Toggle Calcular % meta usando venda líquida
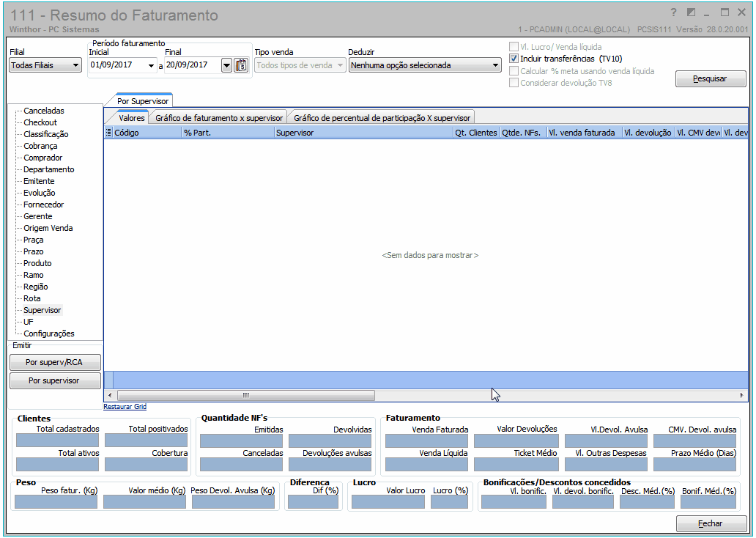This screenshot has width=756, height=538. click(514, 71)
